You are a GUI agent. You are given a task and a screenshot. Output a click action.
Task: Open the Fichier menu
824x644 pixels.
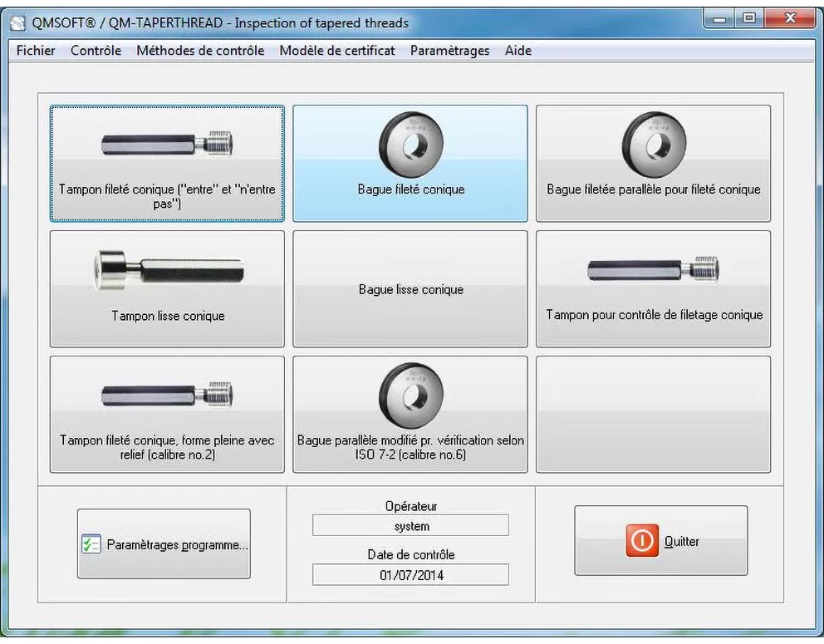pyautogui.click(x=36, y=51)
